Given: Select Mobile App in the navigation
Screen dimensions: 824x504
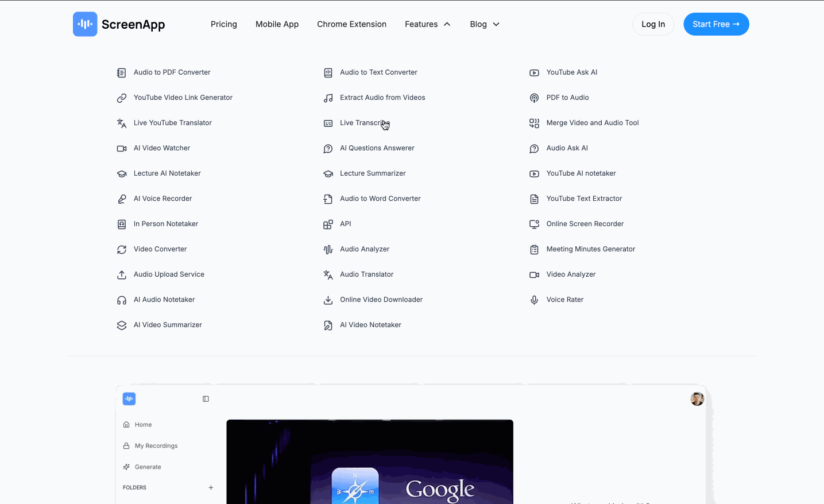Looking at the screenshot, I should pos(277,24).
